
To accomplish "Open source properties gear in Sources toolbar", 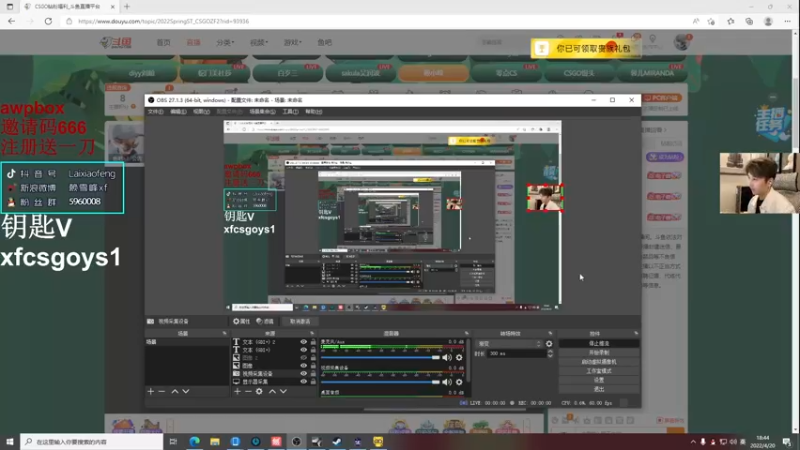I will 259,391.
